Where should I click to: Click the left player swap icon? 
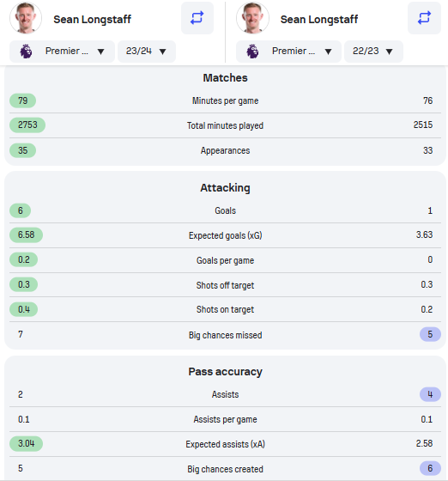point(197,18)
